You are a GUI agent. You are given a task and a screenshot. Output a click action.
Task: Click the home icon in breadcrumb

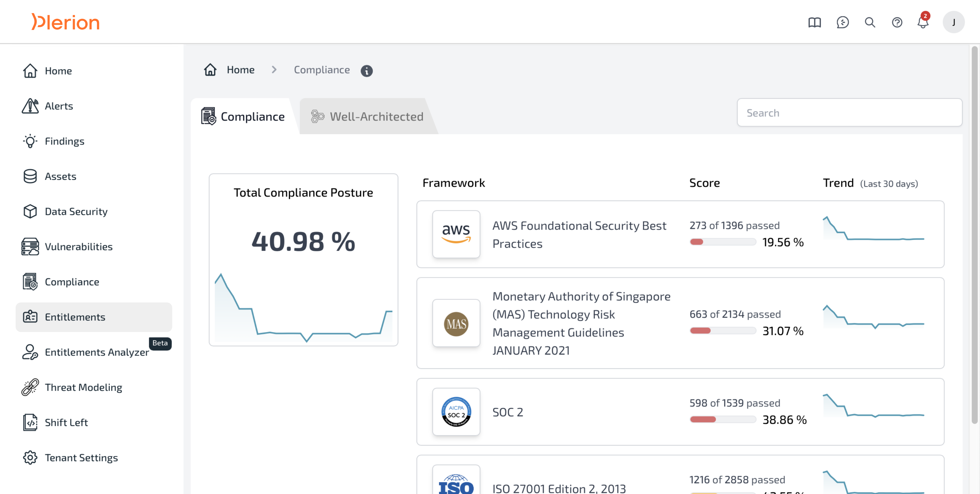[210, 70]
